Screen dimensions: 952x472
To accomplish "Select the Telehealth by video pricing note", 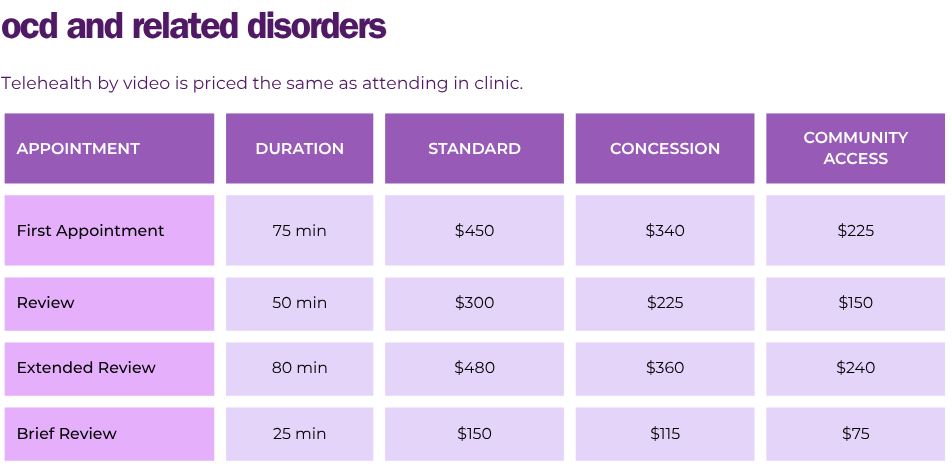I will coord(262,83).
